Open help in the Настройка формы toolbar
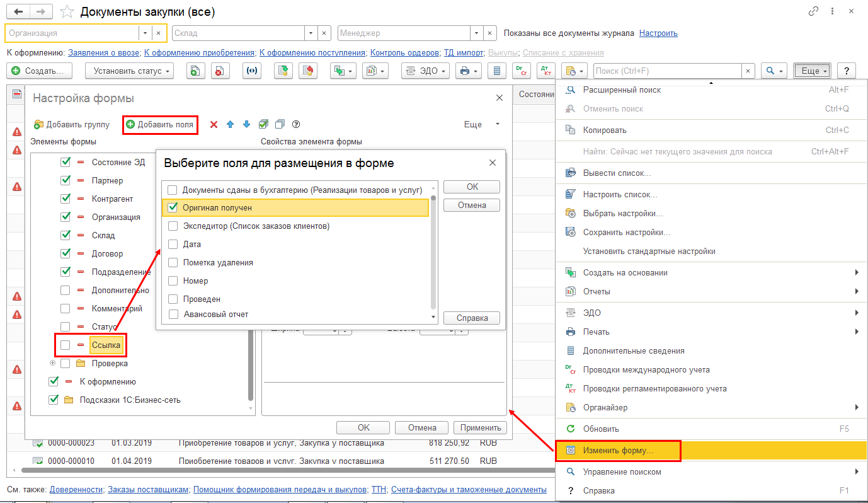This screenshot has height=503, width=868. point(296,124)
